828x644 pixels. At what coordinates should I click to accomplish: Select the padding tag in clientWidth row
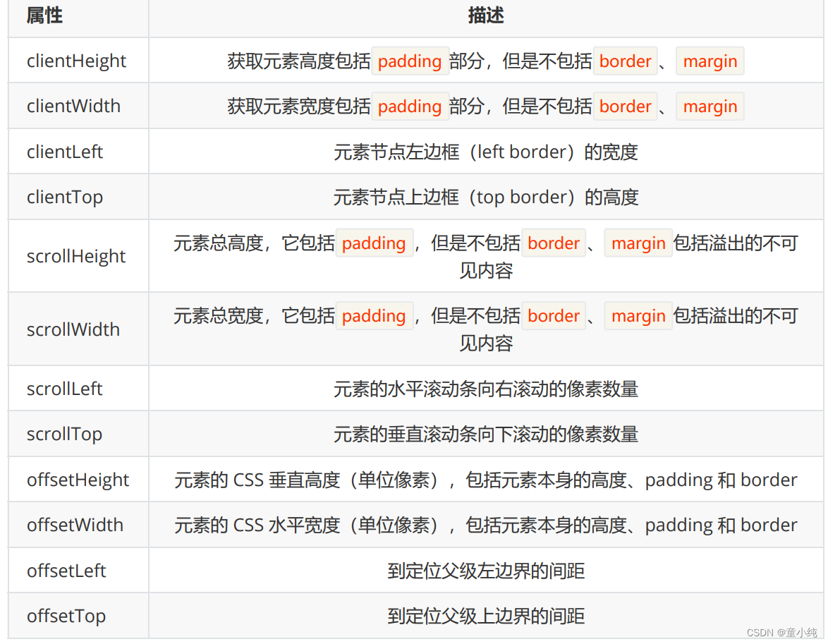click(x=410, y=107)
